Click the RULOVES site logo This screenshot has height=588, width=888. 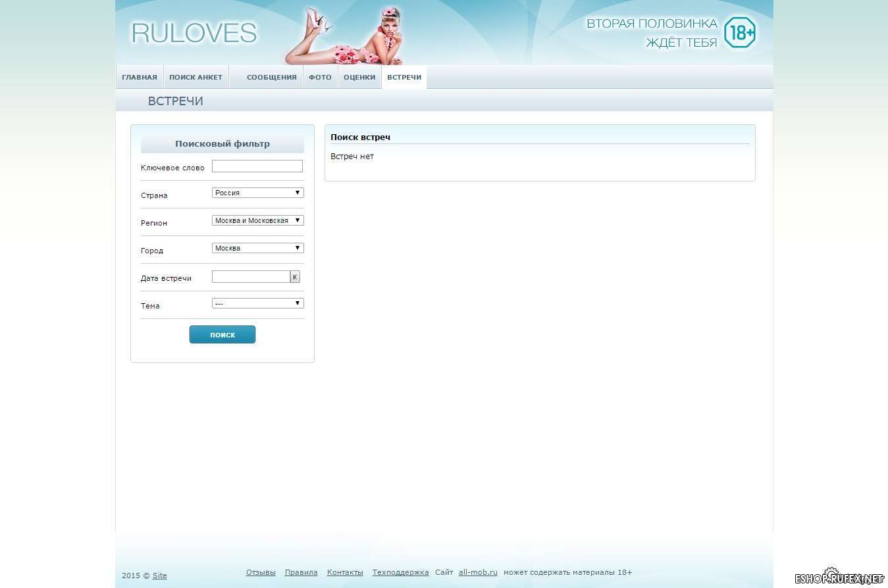tap(194, 33)
